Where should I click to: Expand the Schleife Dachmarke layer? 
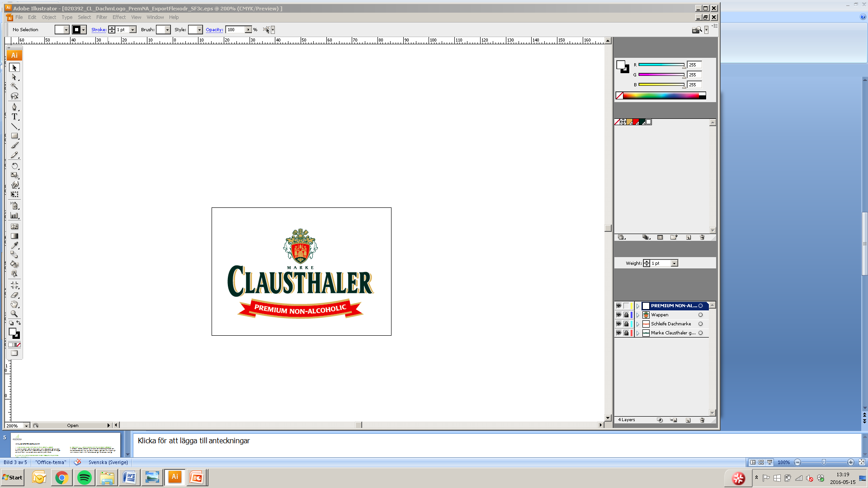(x=638, y=324)
